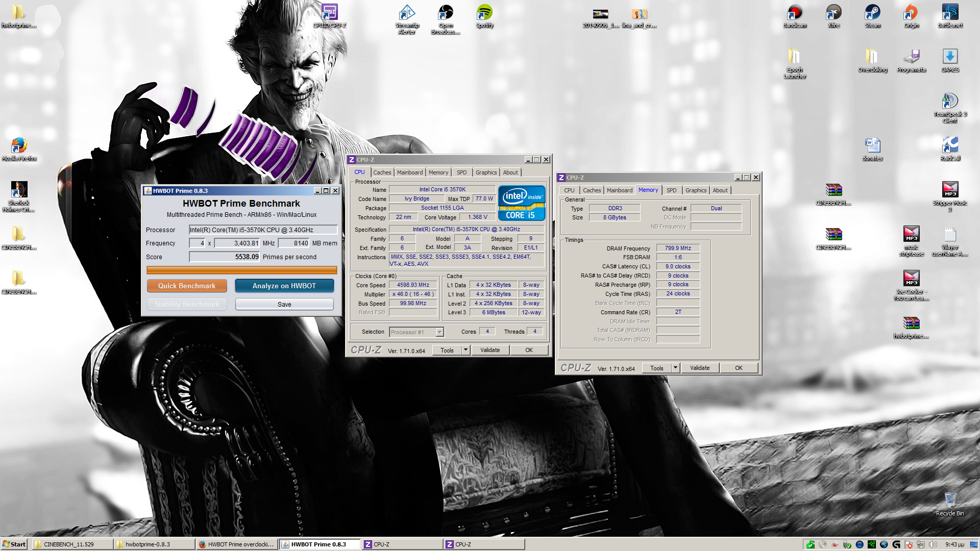The image size is (980, 551).
Task: Click the Quick Benchmark button
Action: point(187,286)
